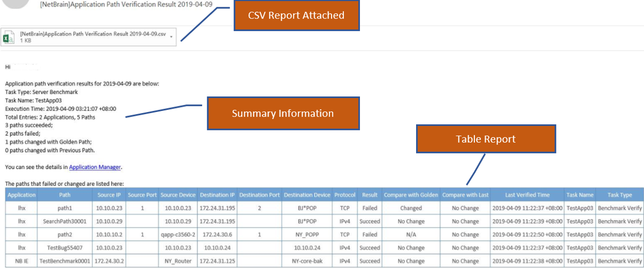
Task: Click the Last Verified Time header
Action: 527,195
